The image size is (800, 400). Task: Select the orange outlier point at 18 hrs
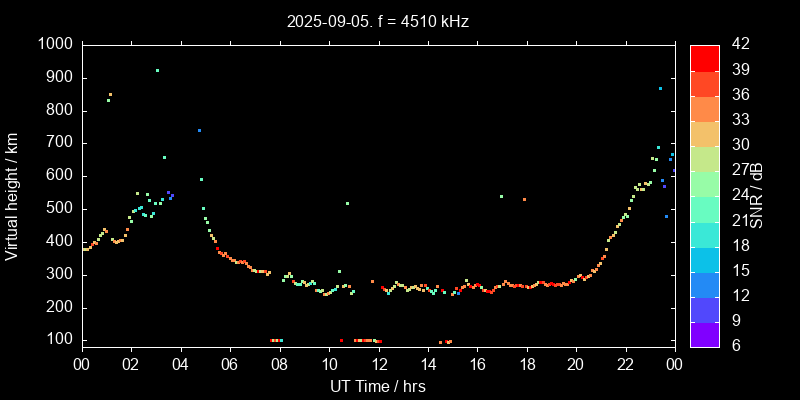click(x=524, y=199)
